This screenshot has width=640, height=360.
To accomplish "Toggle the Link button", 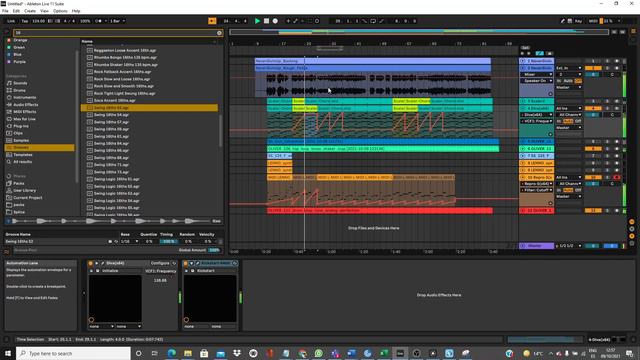I will click(x=11, y=21).
